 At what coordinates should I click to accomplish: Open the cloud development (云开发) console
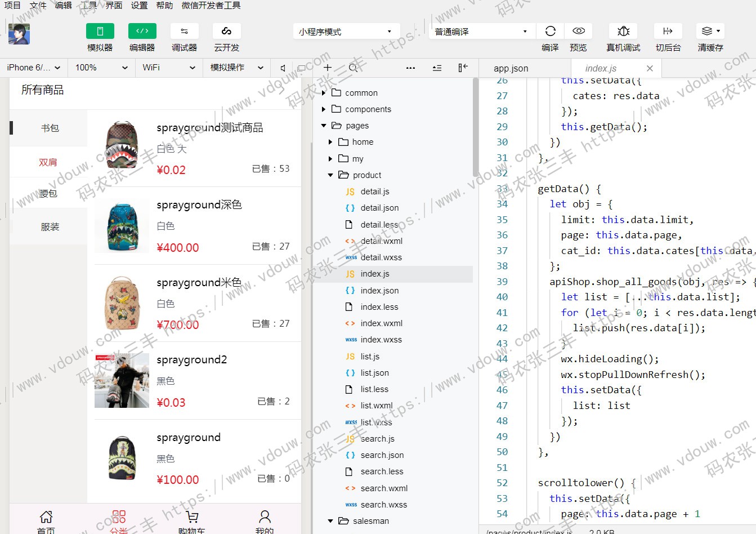(226, 32)
